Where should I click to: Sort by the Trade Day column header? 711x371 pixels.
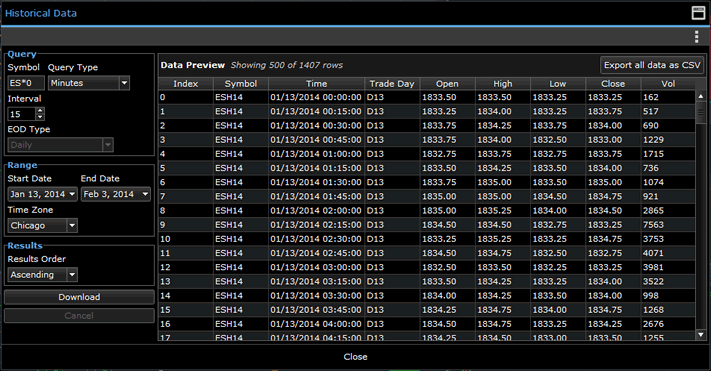(x=392, y=84)
